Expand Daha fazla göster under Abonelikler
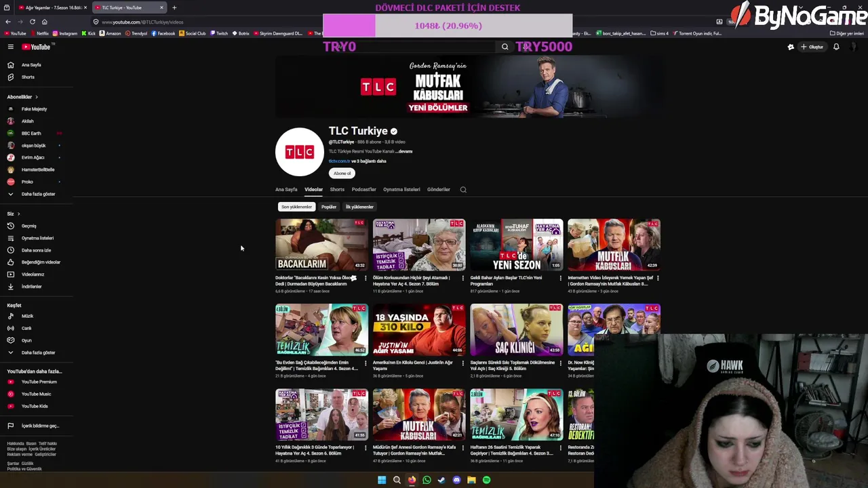868x488 pixels. [38, 194]
